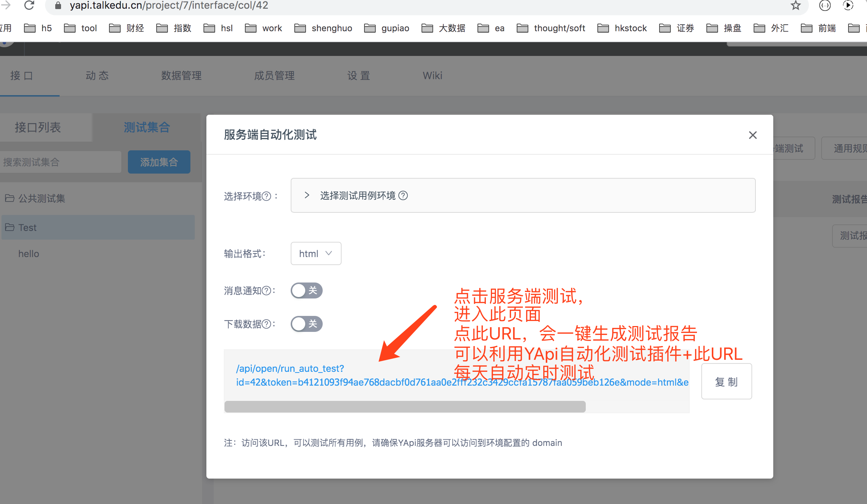Open the hsl bookmark folder
The image size is (867, 504).
pos(218,28)
